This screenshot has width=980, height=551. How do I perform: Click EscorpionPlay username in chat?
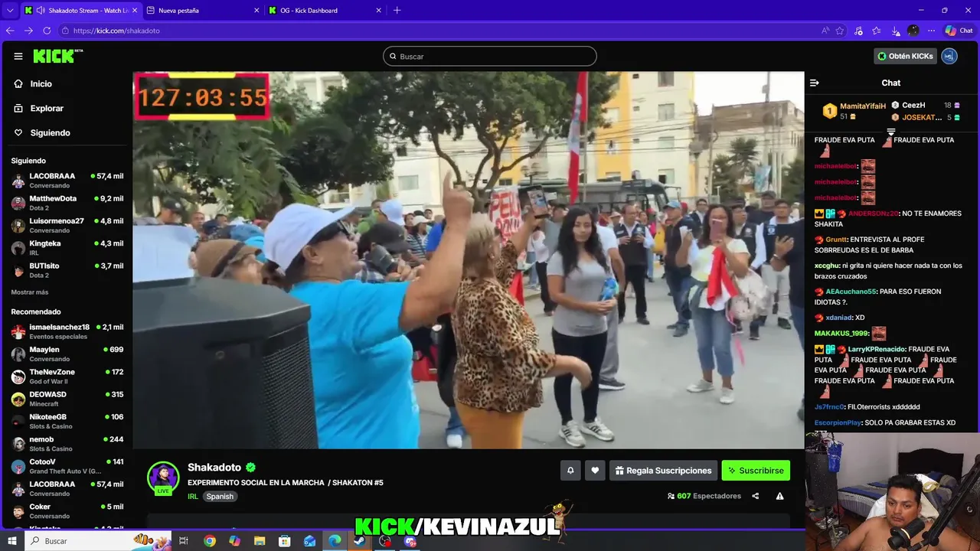coord(838,422)
